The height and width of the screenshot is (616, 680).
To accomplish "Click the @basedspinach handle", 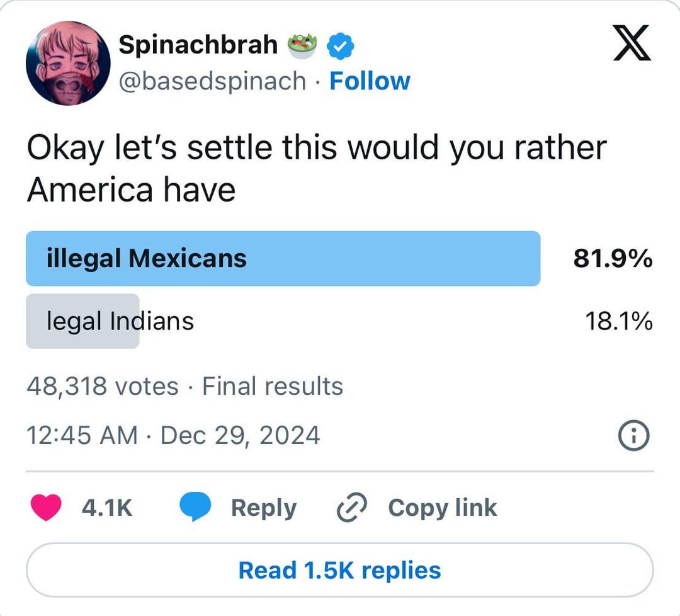I will coord(212,81).
